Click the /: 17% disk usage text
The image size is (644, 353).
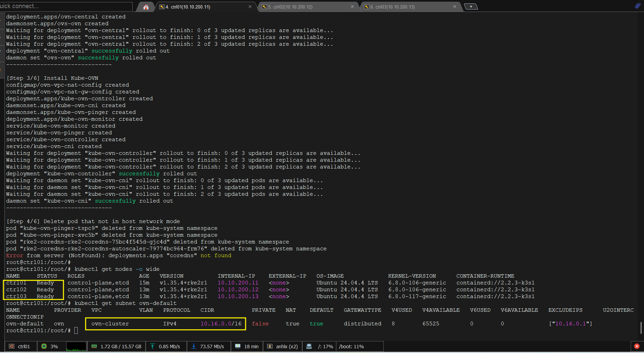pyautogui.click(x=325, y=347)
